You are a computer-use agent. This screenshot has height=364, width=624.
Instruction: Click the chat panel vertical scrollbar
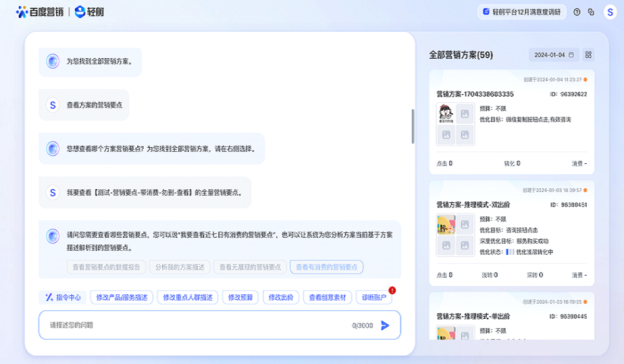coord(413,126)
